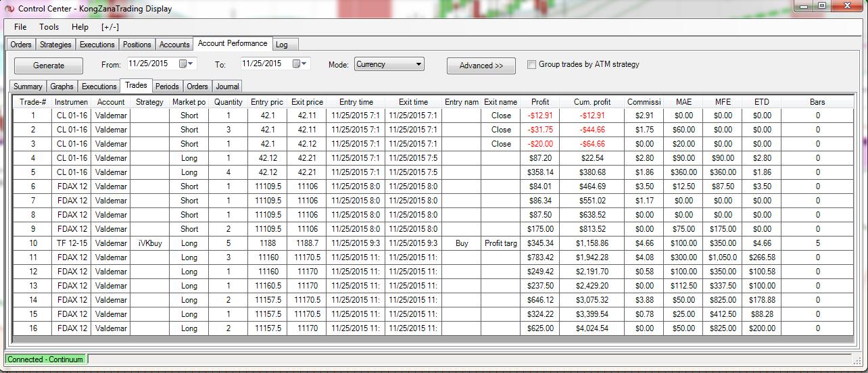
Task: Click the Advanced >> button
Action: 481,66
